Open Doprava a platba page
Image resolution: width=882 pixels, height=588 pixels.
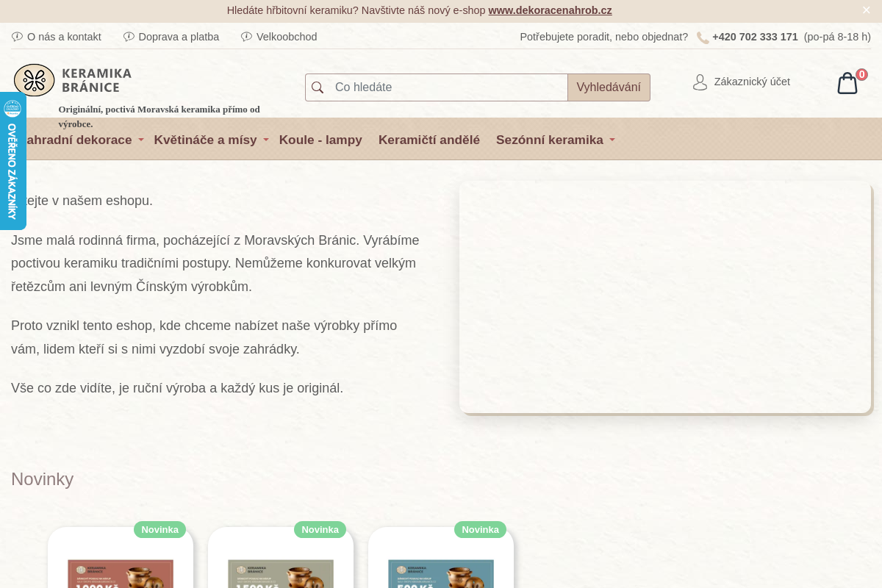(x=179, y=37)
